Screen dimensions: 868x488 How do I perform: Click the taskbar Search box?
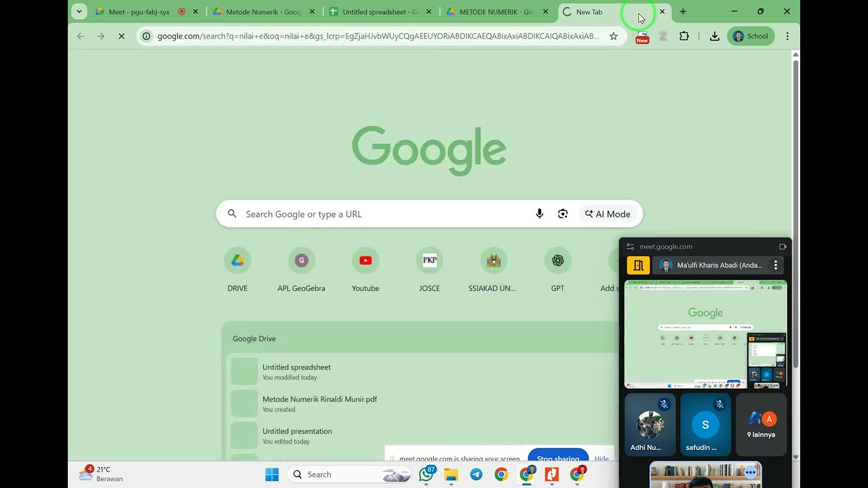pyautogui.click(x=350, y=474)
